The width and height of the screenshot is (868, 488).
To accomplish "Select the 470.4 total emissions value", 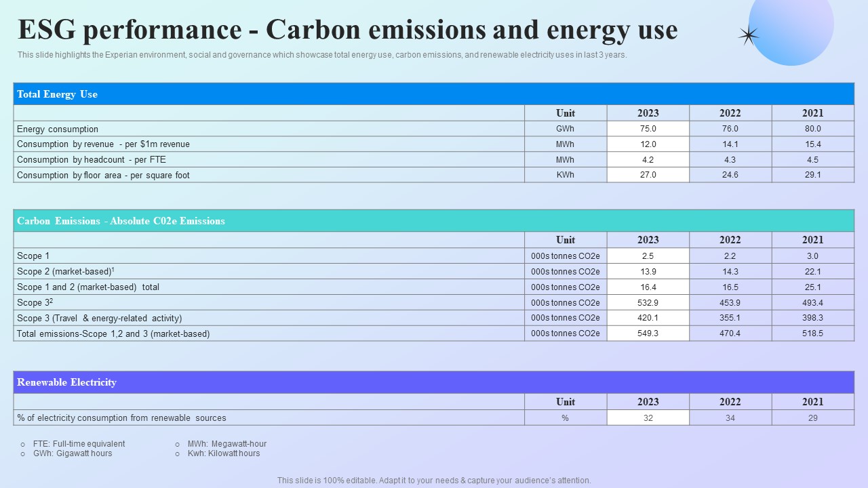I will (730, 333).
